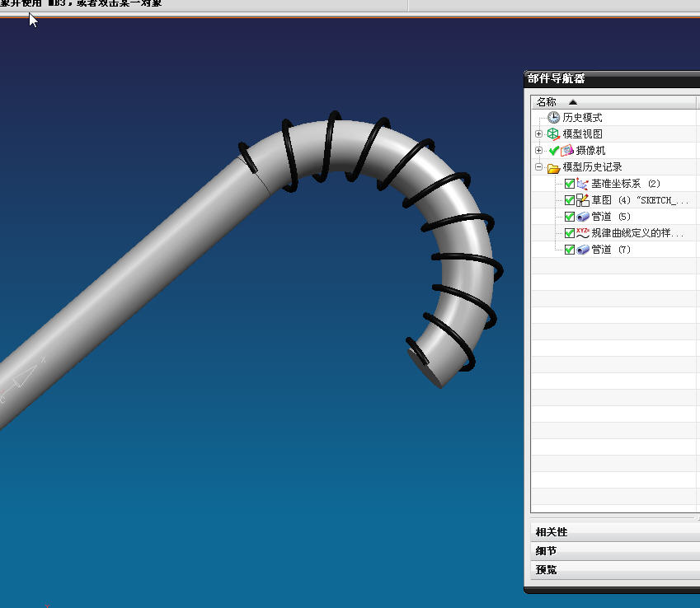Collapse the 模型历史记录 node
Screen dimensions: 700x608
pyautogui.click(x=539, y=167)
